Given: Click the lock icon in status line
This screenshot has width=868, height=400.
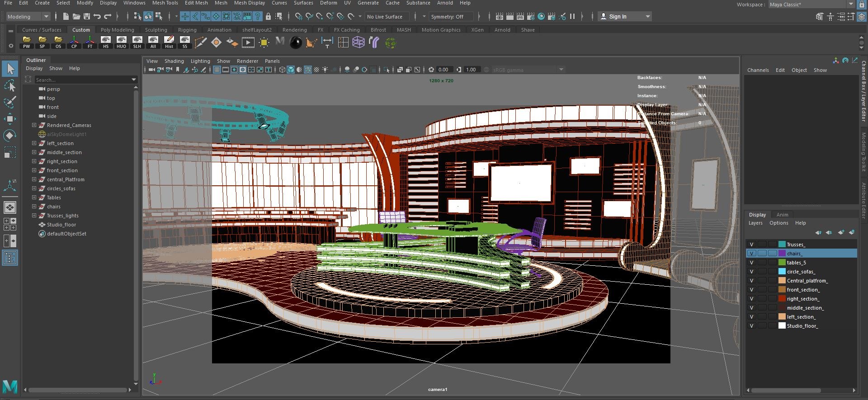Looking at the screenshot, I should click(269, 16).
